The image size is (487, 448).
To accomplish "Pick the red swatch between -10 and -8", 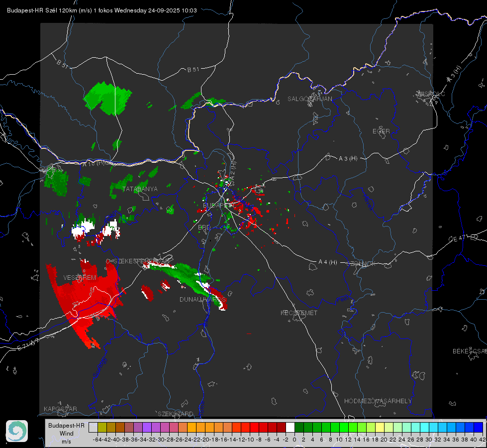I will pyautogui.click(x=254, y=427).
